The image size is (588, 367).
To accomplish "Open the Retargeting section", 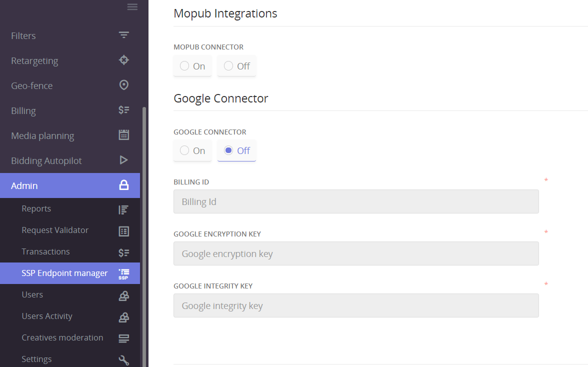I will pos(70,60).
